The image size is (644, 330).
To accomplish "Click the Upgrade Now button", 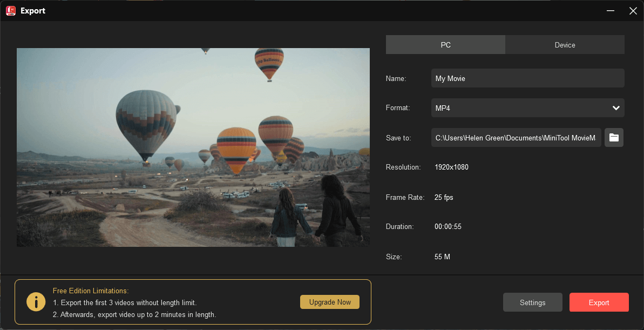I will (x=330, y=302).
